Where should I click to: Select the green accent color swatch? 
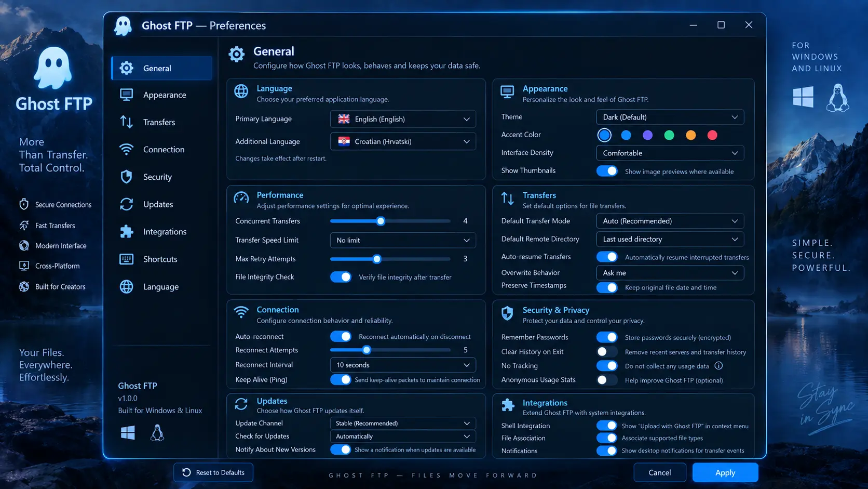coord(669,135)
